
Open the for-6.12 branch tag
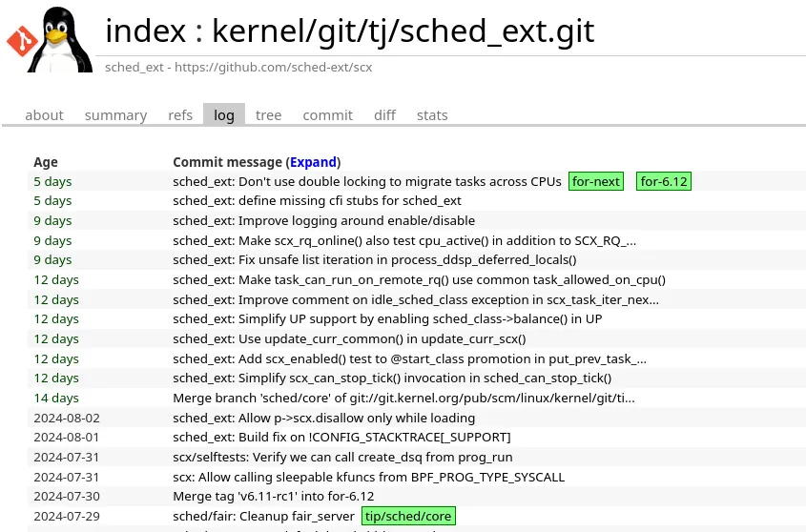664,181
